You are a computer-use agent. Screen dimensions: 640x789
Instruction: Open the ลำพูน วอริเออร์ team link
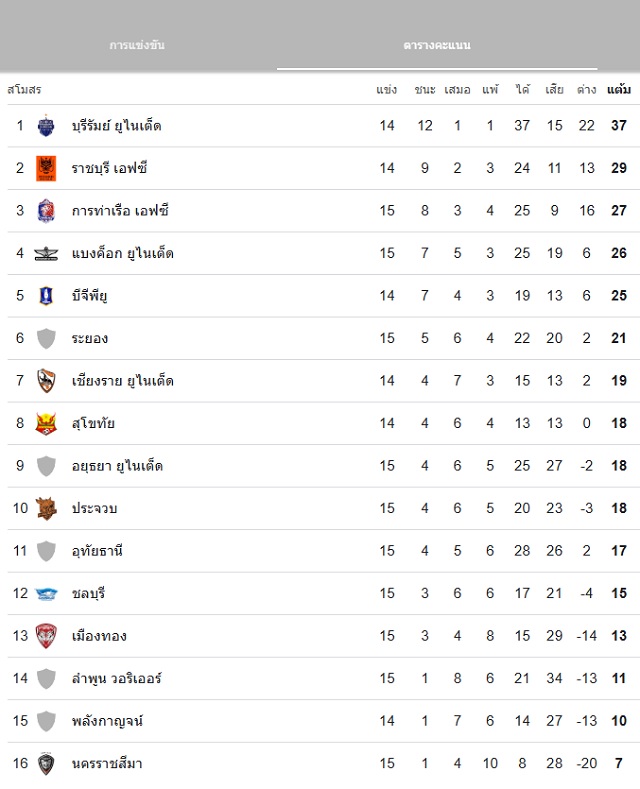click(116, 679)
